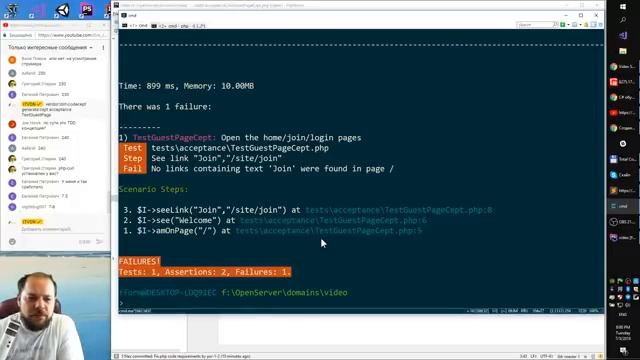
Task: Switch to the first Chrome Video taskbar item
Action: (x=623, y=66)
